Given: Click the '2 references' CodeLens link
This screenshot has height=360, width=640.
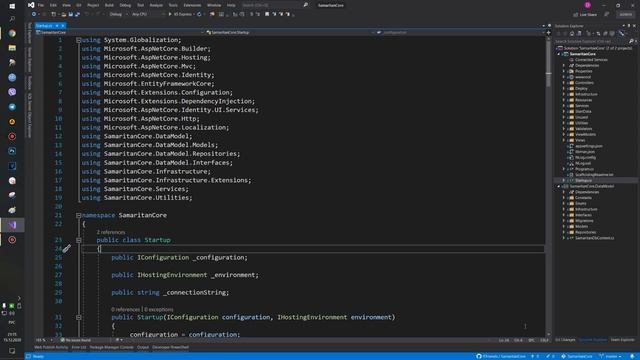Looking at the screenshot, I should pyautogui.click(x=111, y=232).
